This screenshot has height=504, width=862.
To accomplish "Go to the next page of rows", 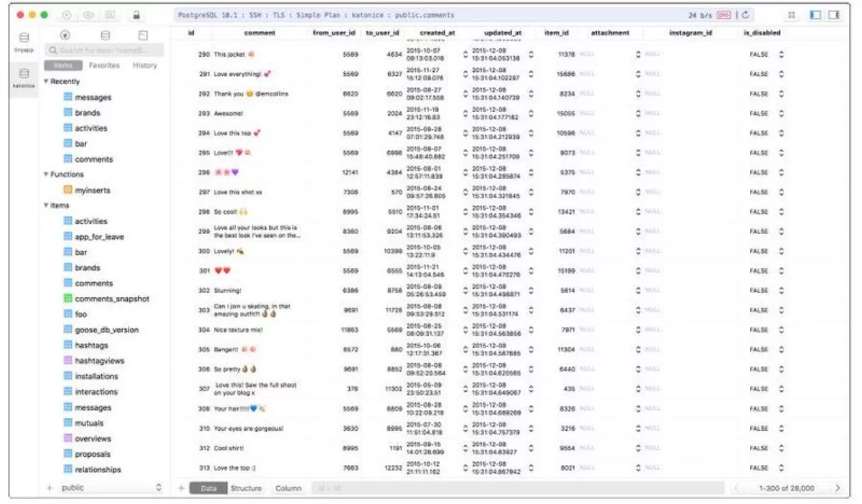I will point(838,488).
